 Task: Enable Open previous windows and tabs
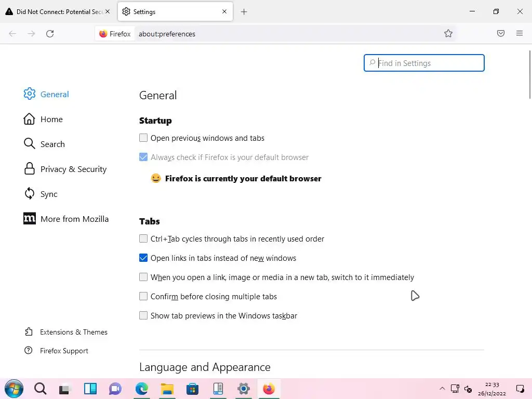pyautogui.click(x=143, y=138)
